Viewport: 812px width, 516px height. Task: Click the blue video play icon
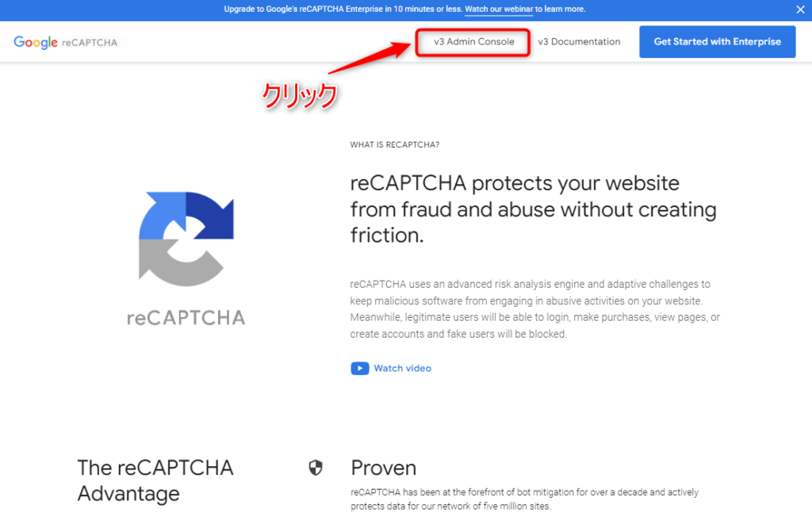click(360, 368)
